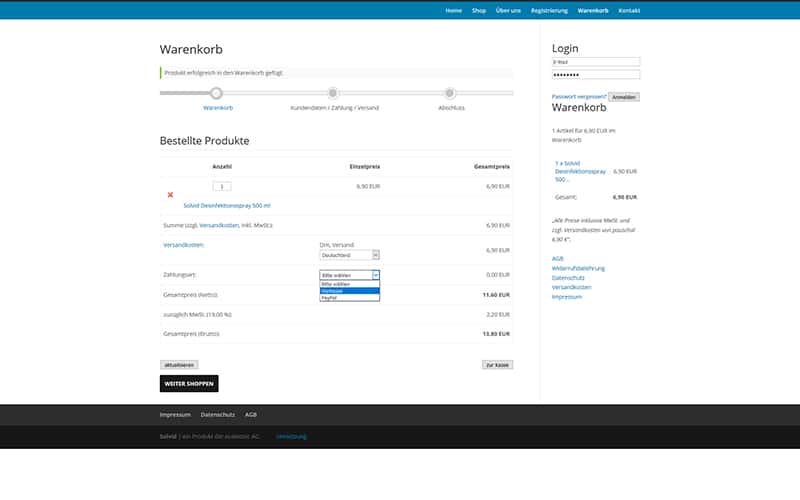Image resolution: width=800 pixels, height=500 pixels.
Task: Open the Impressum link in the sidebar
Action: click(566, 297)
